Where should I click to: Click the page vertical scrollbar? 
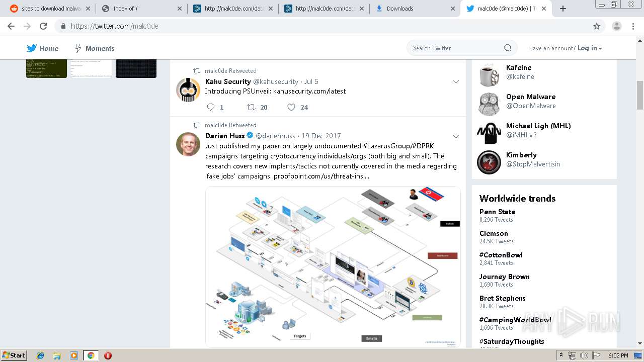(640, 96)
